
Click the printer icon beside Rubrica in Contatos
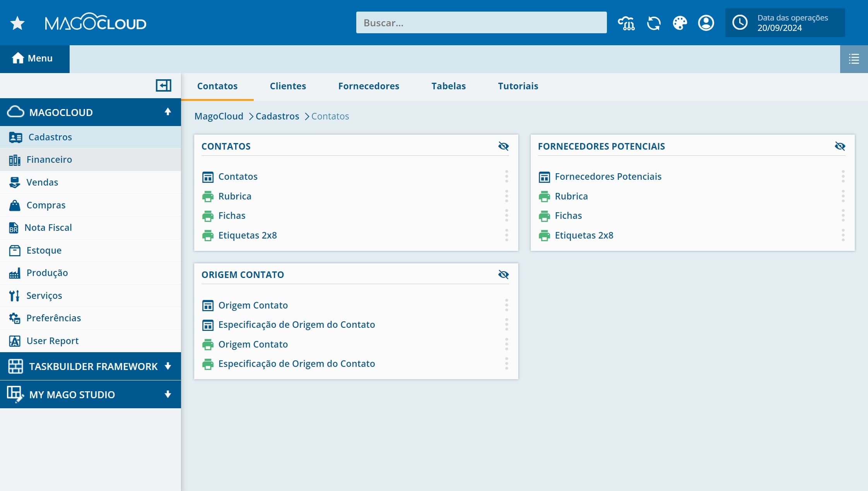point(208,196)
